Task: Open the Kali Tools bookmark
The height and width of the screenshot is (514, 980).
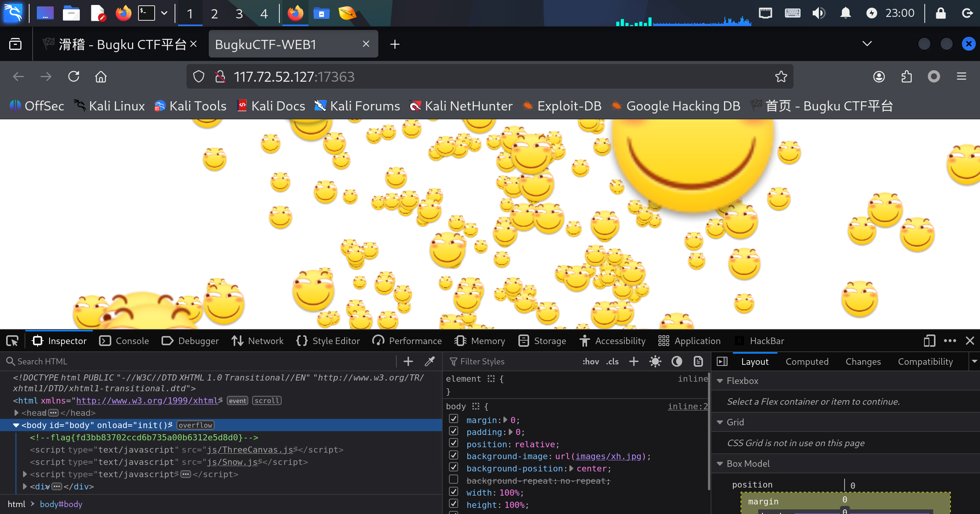Action: 190,106
